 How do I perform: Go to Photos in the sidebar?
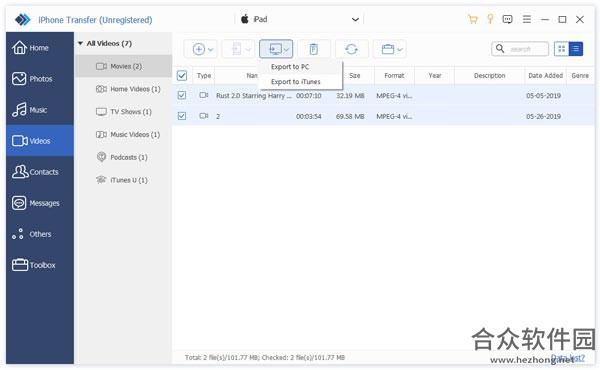(39, 79)
